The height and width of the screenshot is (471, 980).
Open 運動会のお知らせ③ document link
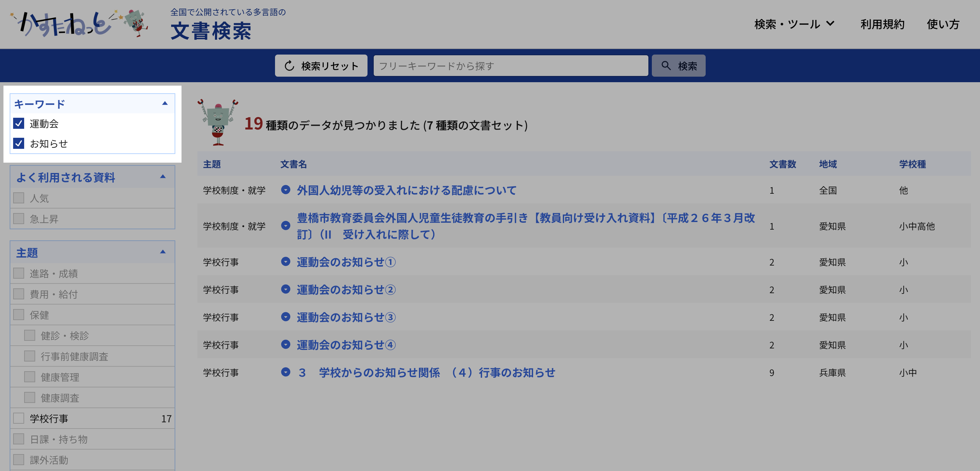(346, 317)
